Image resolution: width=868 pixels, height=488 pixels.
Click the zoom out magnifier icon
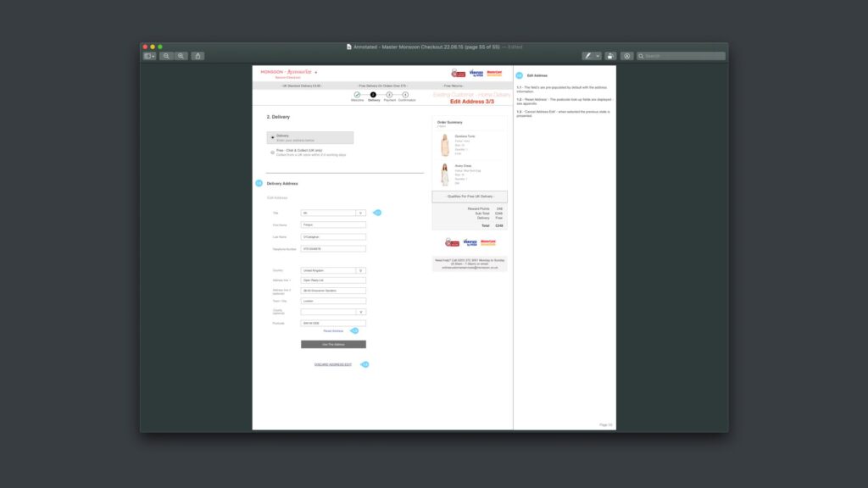(x=167, y=56)
